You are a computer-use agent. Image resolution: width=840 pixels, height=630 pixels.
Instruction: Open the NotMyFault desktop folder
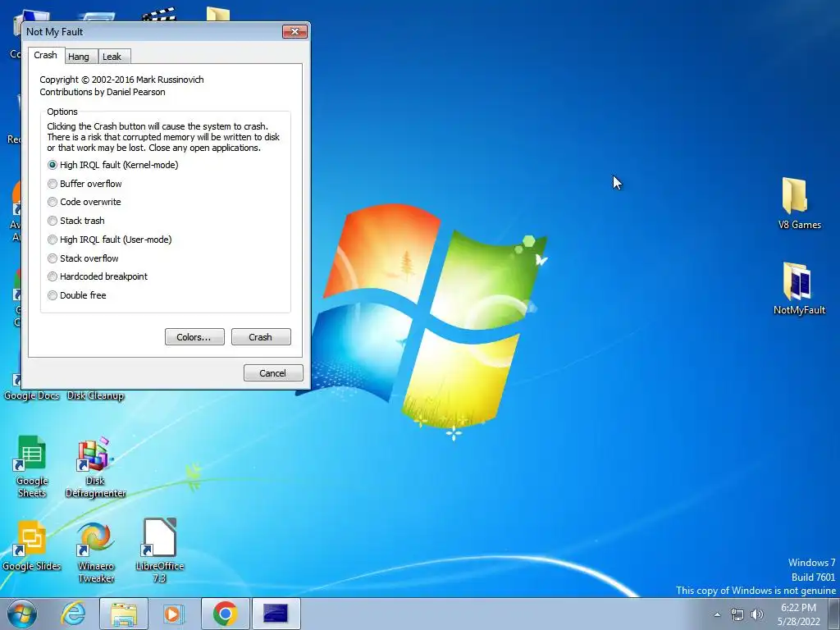799,289
